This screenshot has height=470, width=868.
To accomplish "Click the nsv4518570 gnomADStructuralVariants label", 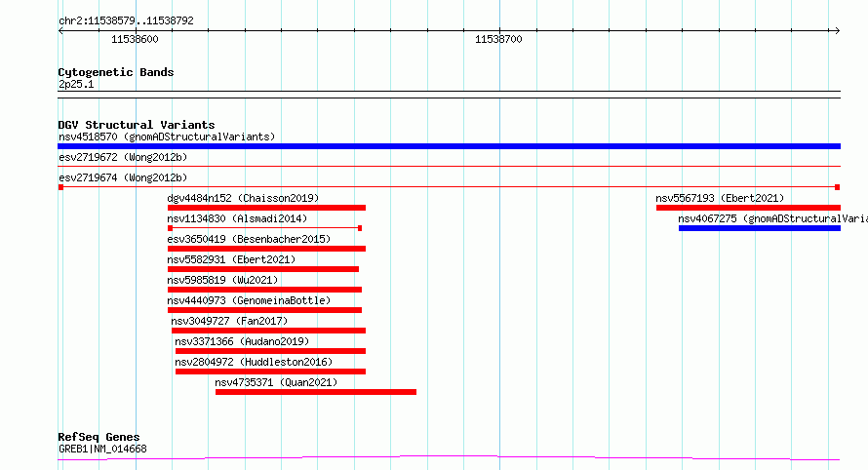I will [x=167, y=137].
